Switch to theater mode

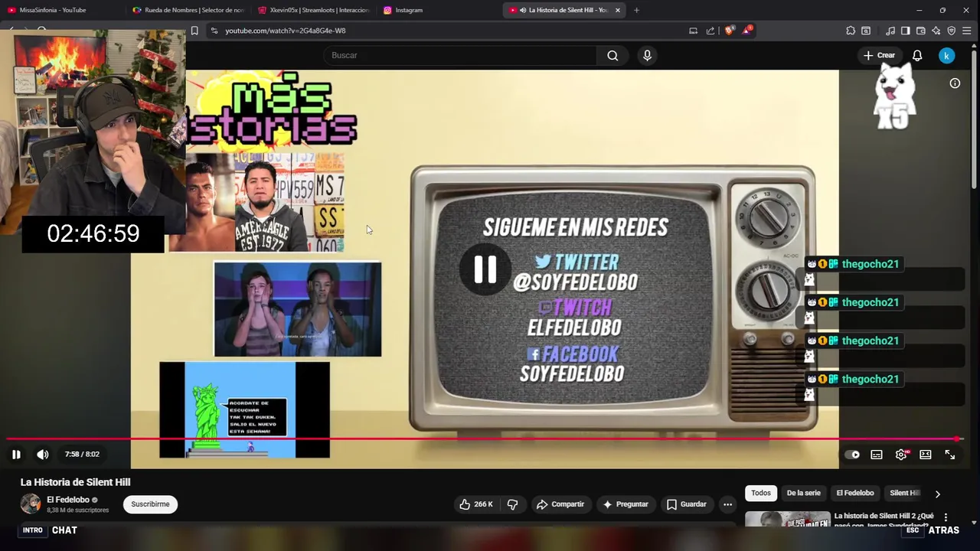[926, 455]
